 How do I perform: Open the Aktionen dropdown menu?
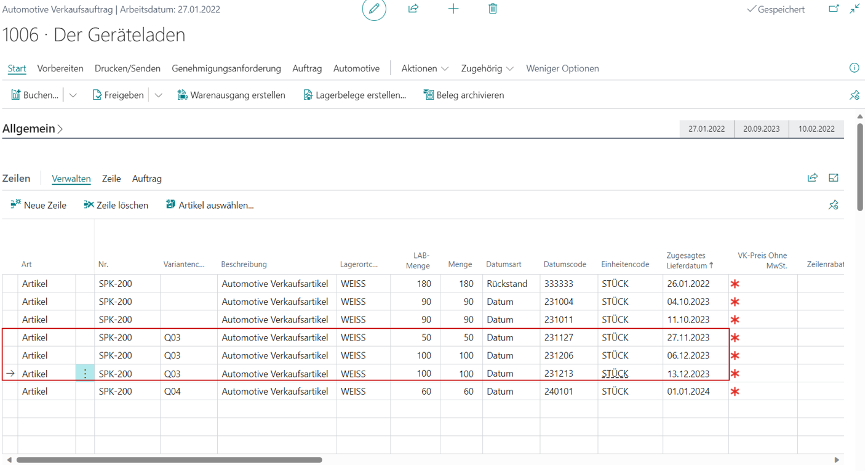pyautogui.click(x=424, y=68)
